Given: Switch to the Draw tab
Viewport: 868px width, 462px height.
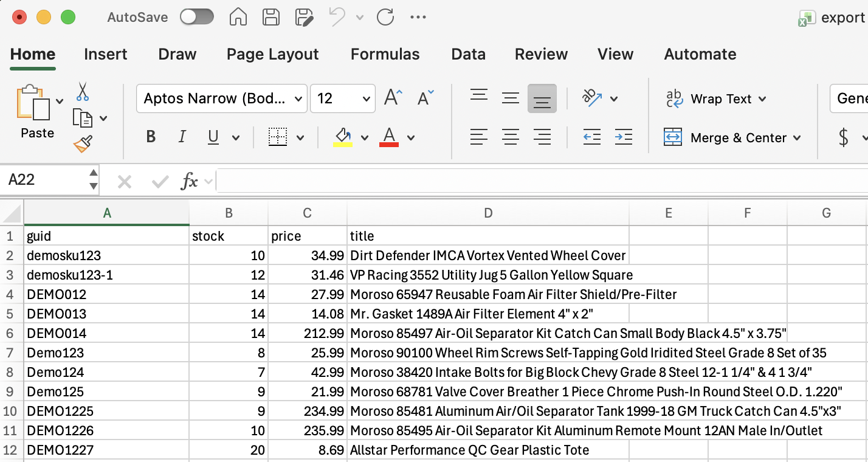Looking at the screenshot, I should tap(177, 54).
